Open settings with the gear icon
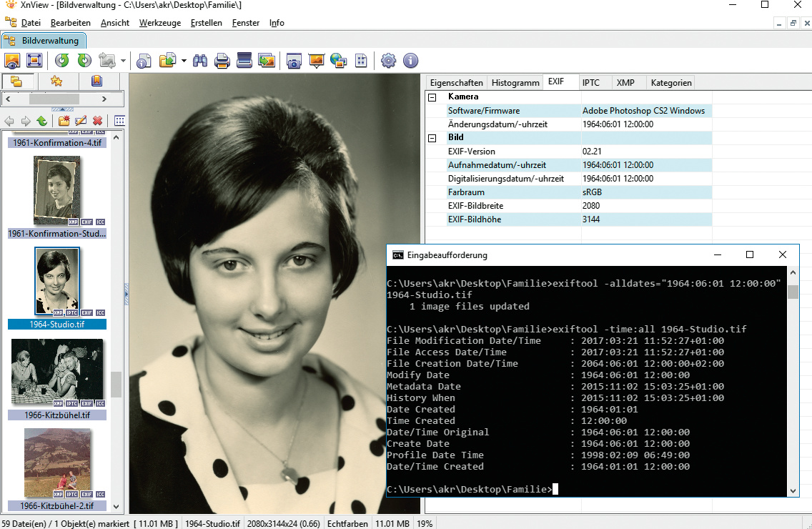This screenshot has height=529, width=812. (x=388, y=61)
